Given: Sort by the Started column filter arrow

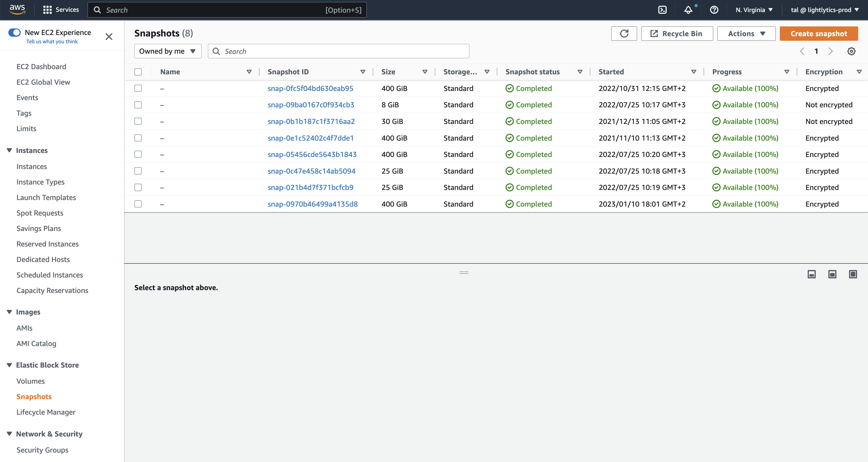Looking at the screenshot, I should (694, 71).
